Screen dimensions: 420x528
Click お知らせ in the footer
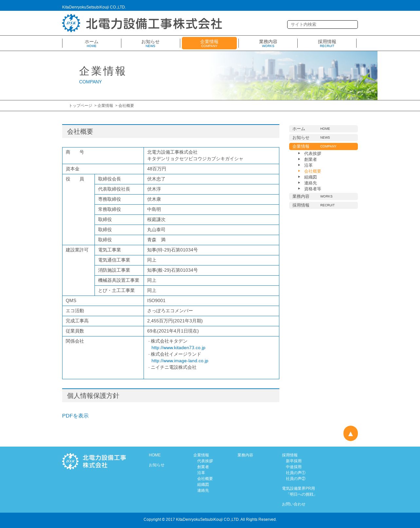(x=157, y=465)
